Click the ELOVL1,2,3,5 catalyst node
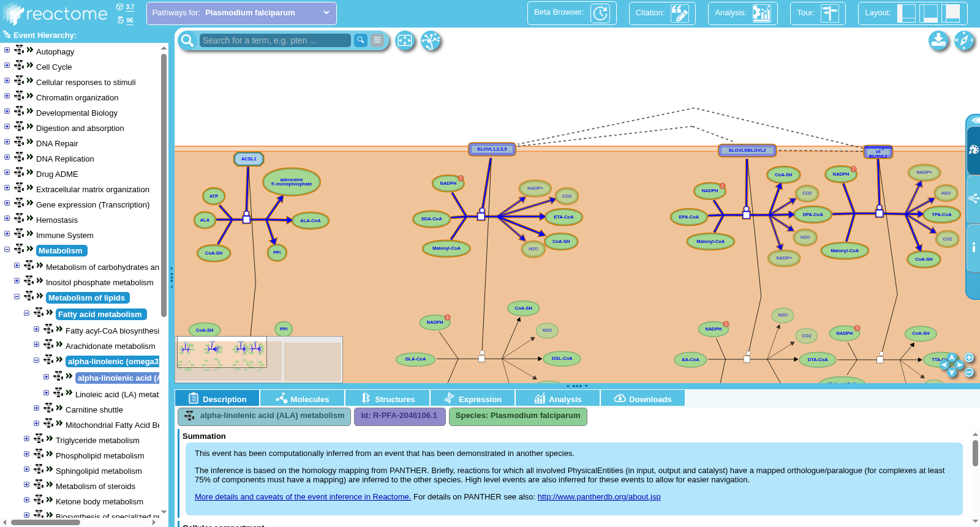 [492, 149]
